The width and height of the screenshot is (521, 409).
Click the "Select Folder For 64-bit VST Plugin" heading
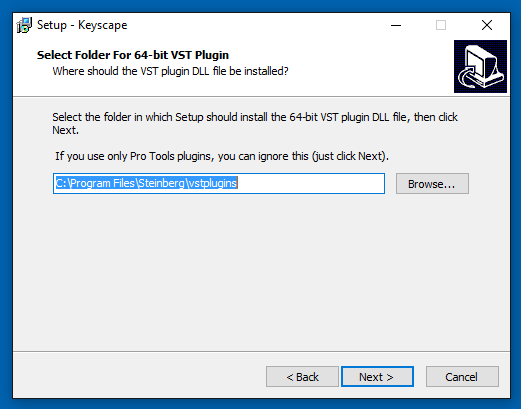tap(133, 55)
